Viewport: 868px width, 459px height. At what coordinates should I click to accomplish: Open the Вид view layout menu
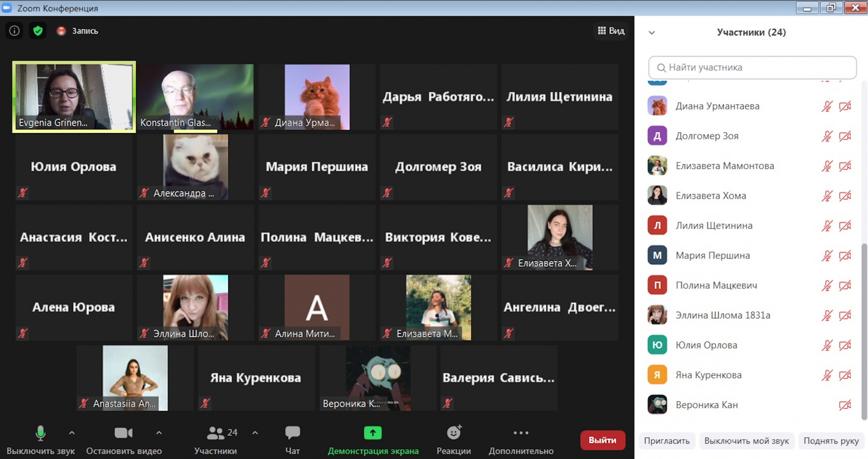click(x=611, y=31)
